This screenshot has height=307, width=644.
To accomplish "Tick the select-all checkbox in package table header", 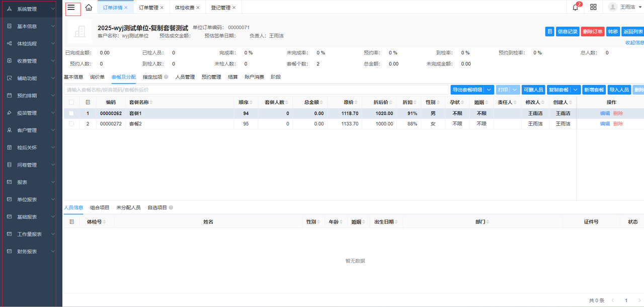I will tap(71, 102).
